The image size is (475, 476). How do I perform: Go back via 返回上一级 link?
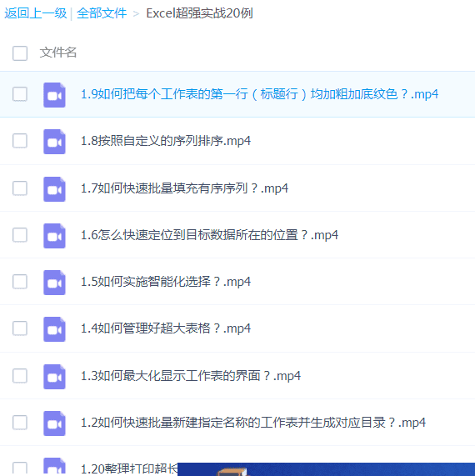point(35,13)
